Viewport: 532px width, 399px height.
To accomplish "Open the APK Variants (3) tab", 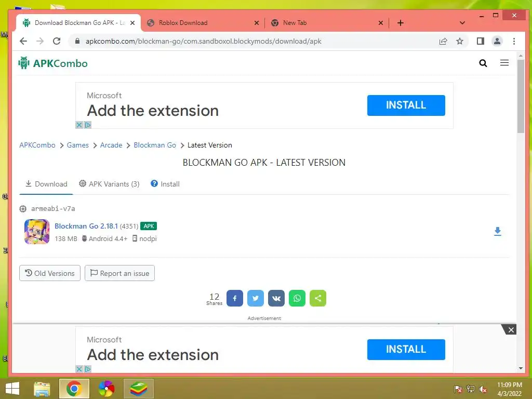I will pos(109,184).
